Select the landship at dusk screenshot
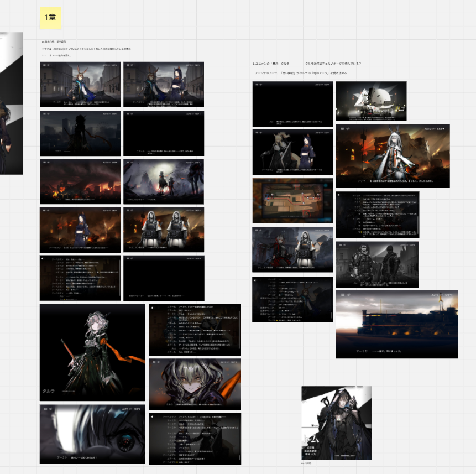Image resolution: width=476 pixels, height=474 pixels. pyautogui.click(x=397, y=324)
